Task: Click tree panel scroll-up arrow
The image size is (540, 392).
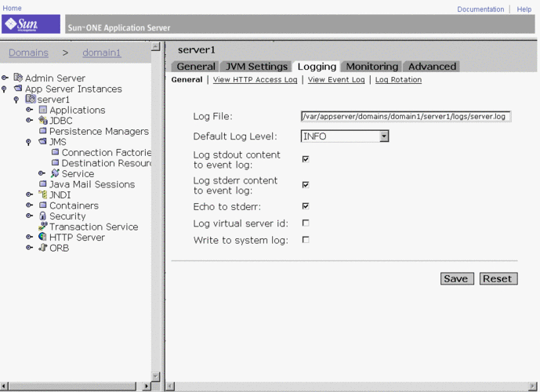Action: tap(156, 46)
